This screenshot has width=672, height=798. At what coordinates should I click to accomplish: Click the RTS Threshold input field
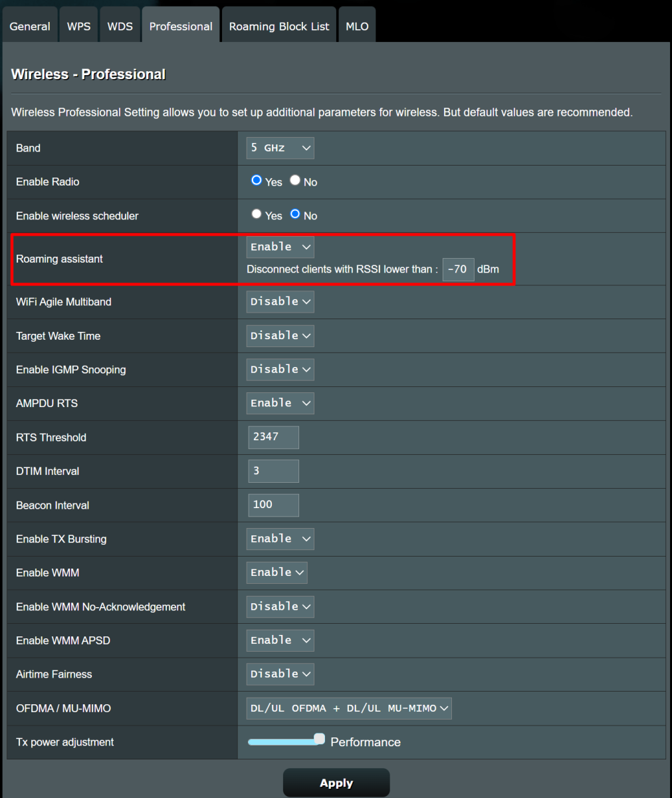tap(273, 437)
